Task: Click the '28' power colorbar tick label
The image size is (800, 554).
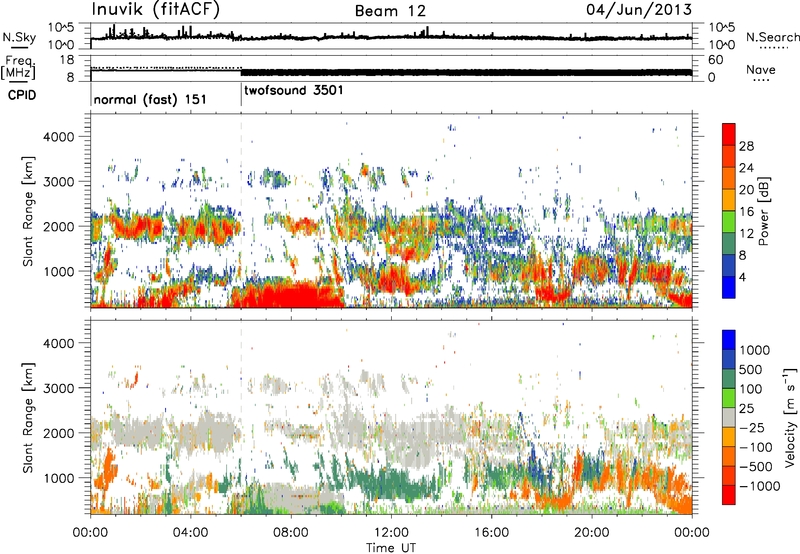Action: tap(746, 146)
